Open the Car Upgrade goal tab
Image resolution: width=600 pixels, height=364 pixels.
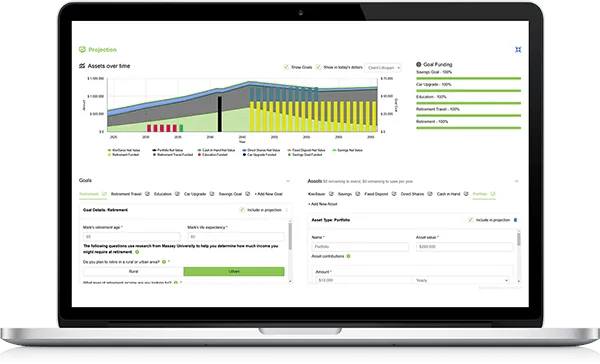195,194
